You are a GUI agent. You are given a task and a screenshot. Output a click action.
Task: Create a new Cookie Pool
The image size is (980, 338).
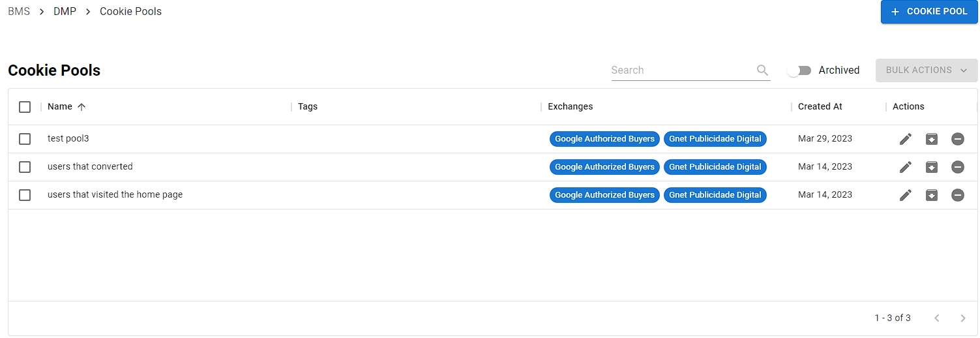928,12
